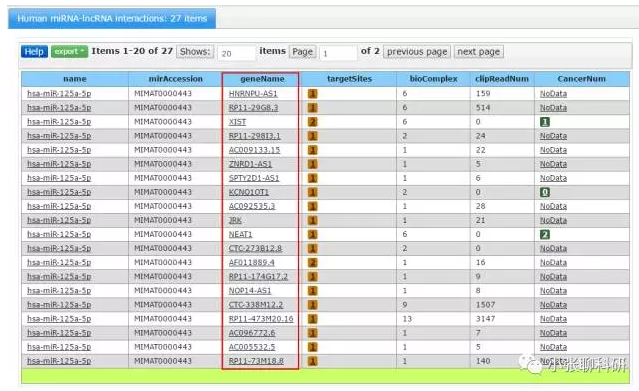Image resolution: width=639 pixels, height=391 pixels.
Task: Click the target sites icon for RP11-73M18.8
Action: click(313, 361)
